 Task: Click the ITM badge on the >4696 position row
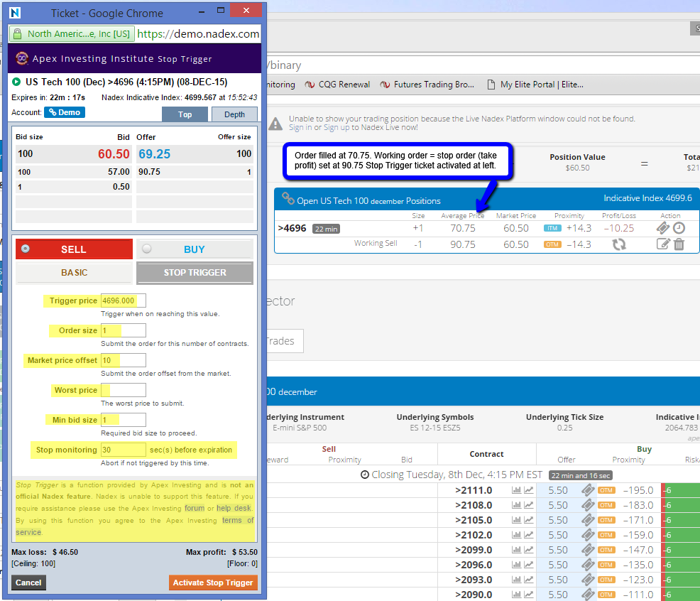pos(552,228)
